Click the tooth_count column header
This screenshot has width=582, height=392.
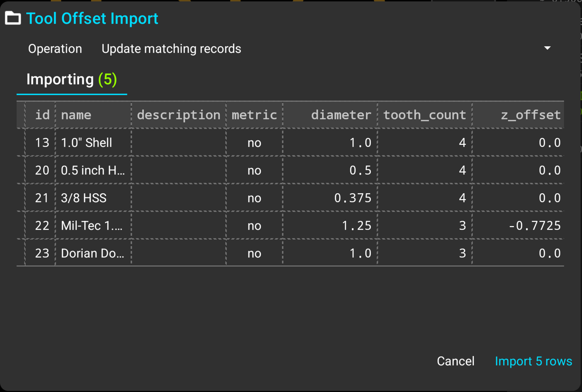pos(424,115)
